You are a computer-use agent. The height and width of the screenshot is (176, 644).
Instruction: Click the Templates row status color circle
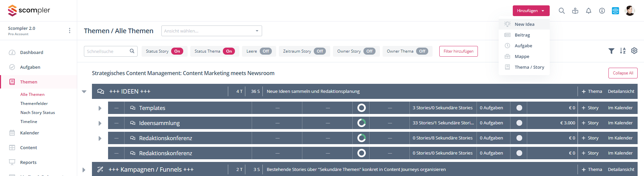[x=519, y=108]
